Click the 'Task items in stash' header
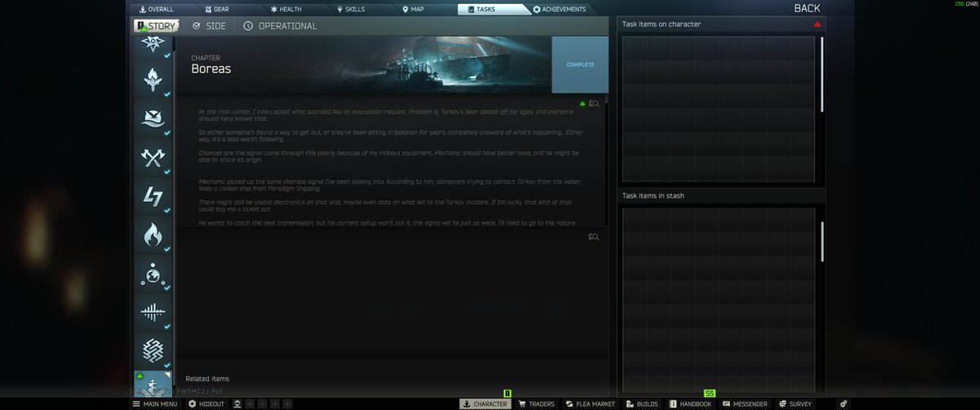Viewport: 980px width, 410px height. [653, 196]
